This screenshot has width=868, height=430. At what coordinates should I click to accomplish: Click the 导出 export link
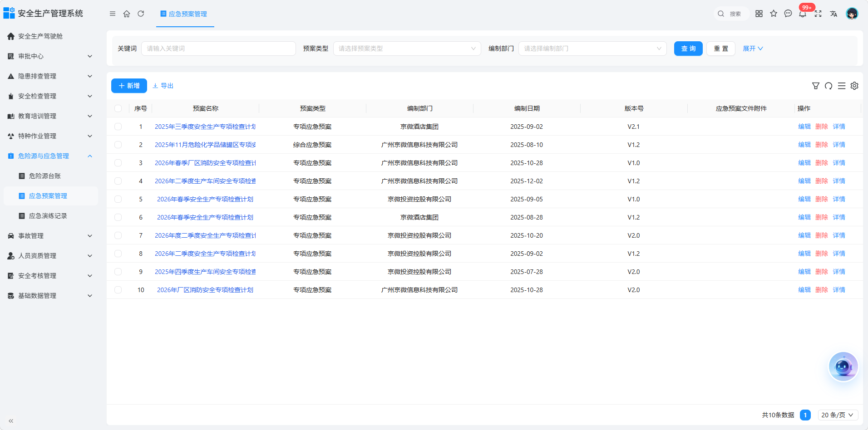[163, 86]
